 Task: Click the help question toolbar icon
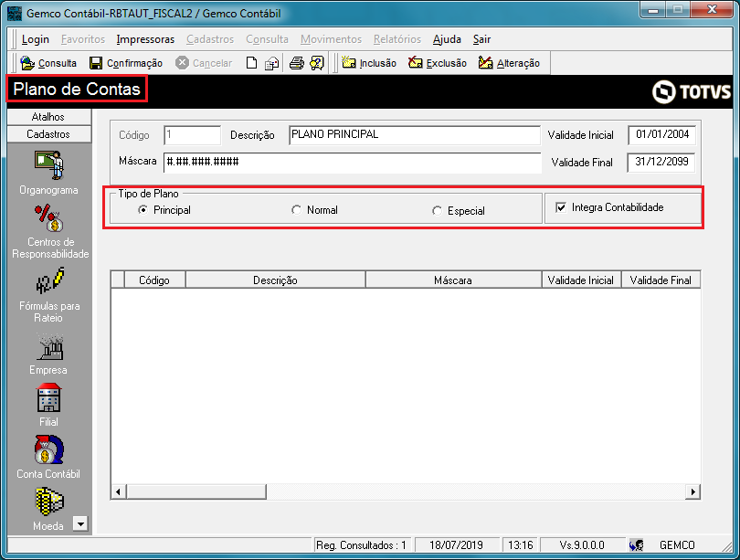click(x=317, y=63)
